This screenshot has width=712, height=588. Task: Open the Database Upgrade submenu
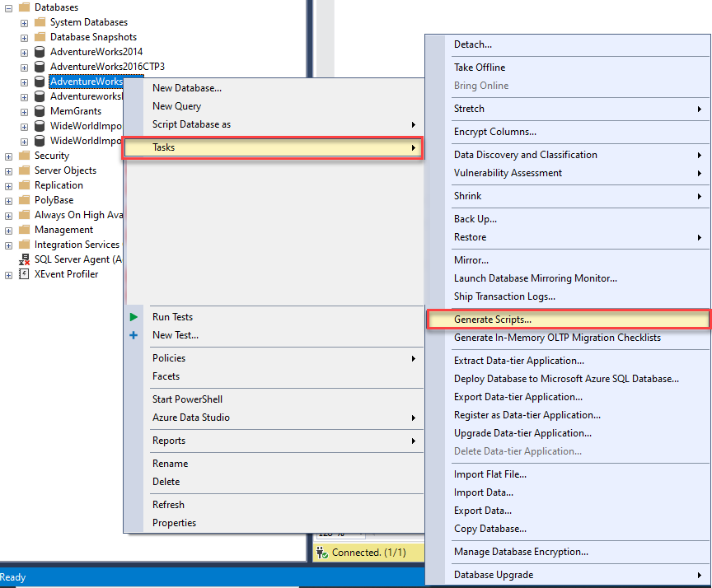568,575
